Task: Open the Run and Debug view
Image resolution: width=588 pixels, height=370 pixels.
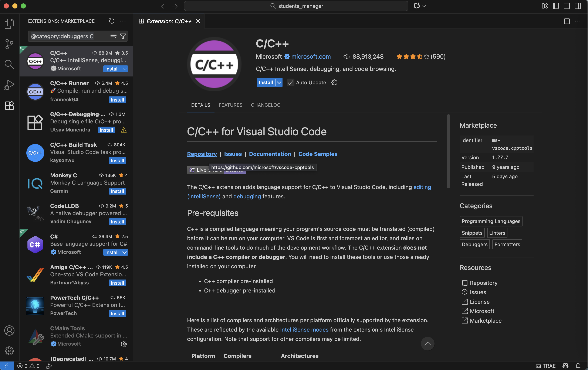Action: (9, 85)
